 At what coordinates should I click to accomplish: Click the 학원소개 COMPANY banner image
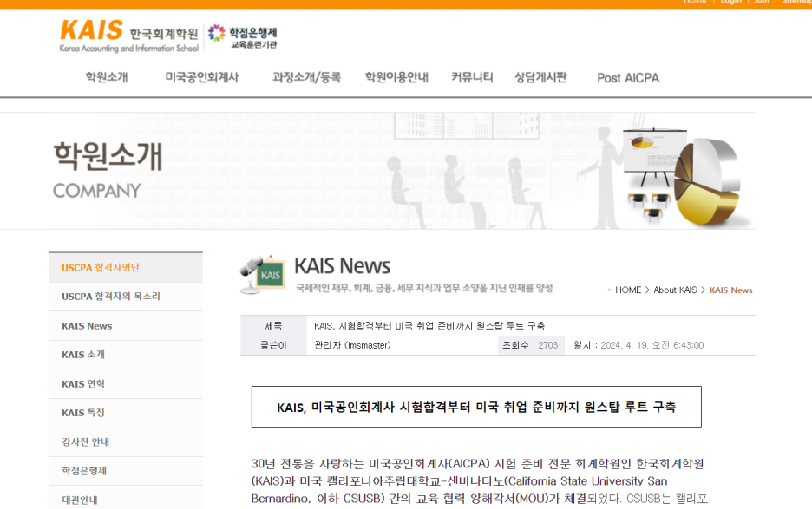point(378,171)
